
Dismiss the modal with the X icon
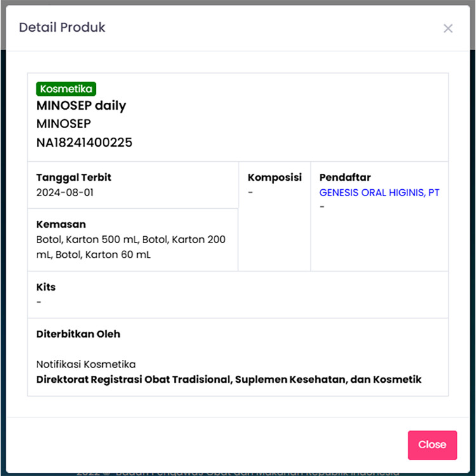click(x=448, y=29)
